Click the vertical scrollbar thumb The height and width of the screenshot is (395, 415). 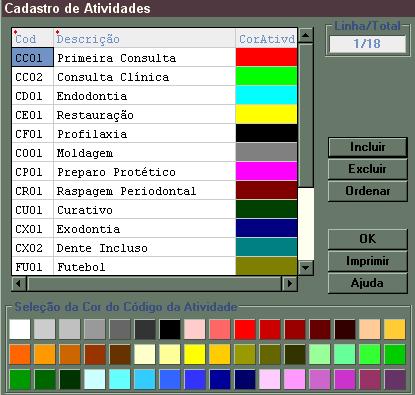(x=306, y=115)
